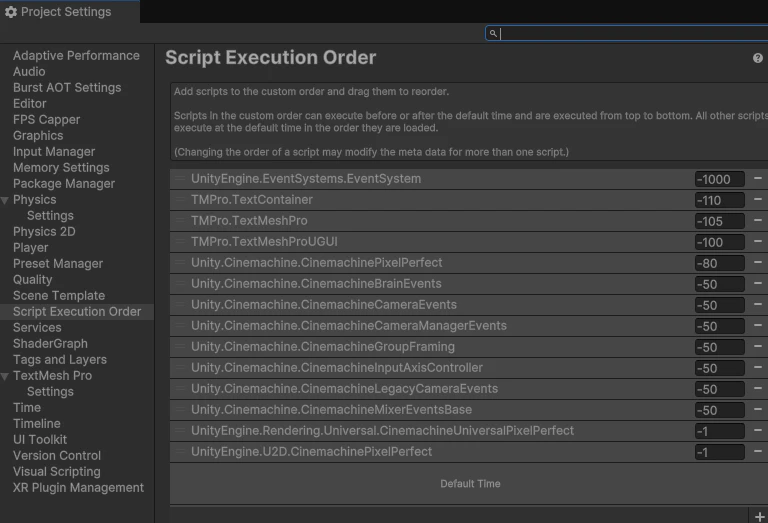Remove Unity.Cinemachine.CinemachinePixelPerfect with its minus icon
This screenshot has width=768, height=523.
pos(758,262)
